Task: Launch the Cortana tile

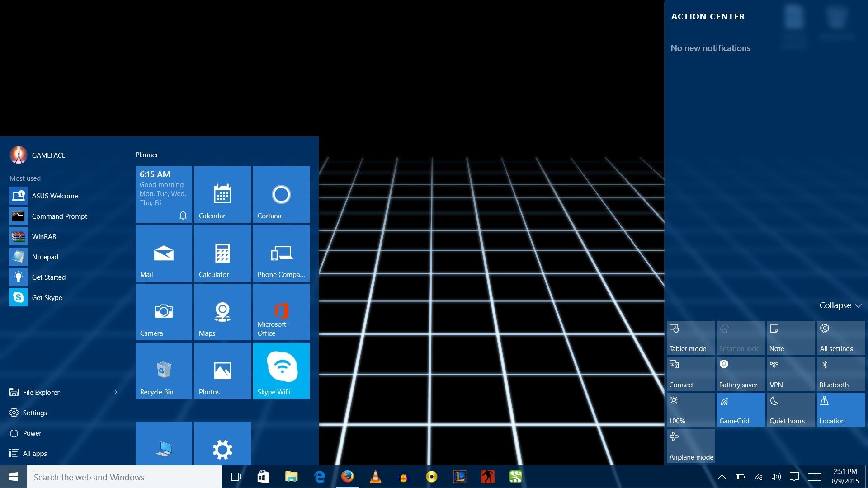Action: (x=281, y=194)
